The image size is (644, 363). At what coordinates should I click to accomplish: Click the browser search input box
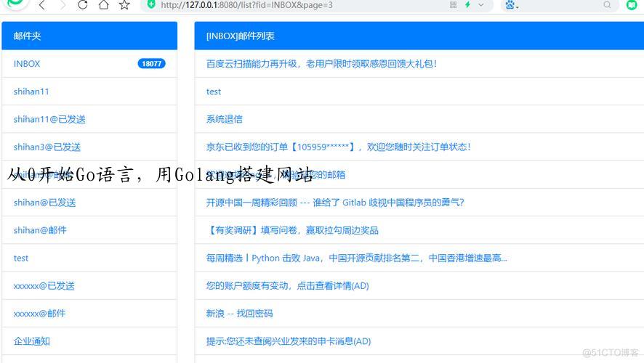(560, 5)
